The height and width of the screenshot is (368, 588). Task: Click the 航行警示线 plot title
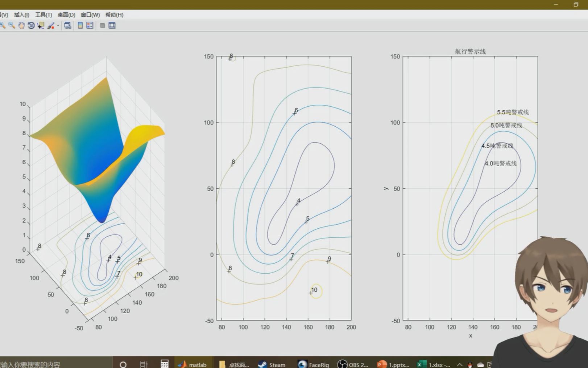[x=470, y=52]
